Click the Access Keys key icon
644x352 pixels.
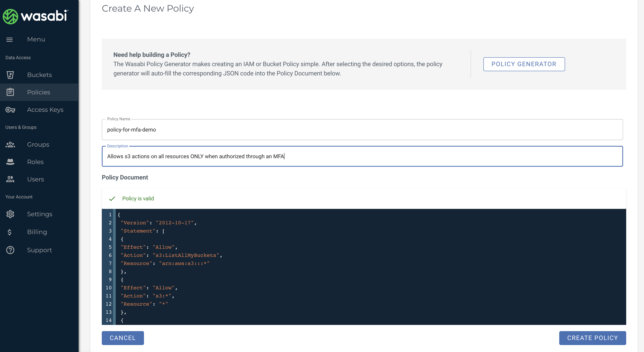pos(10,110)
